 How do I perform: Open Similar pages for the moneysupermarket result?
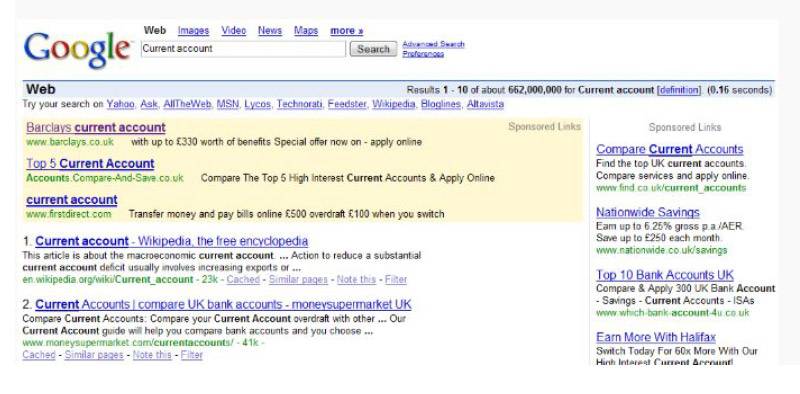94,355
